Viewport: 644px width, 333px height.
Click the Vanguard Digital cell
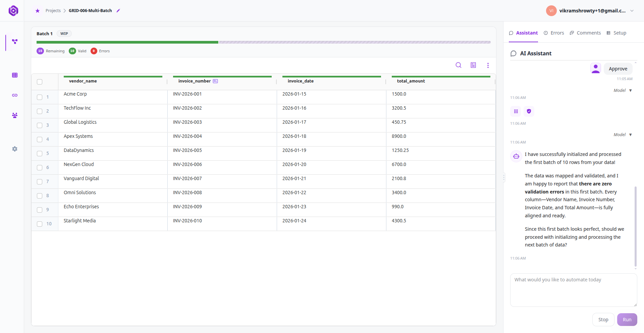[113, 181]
